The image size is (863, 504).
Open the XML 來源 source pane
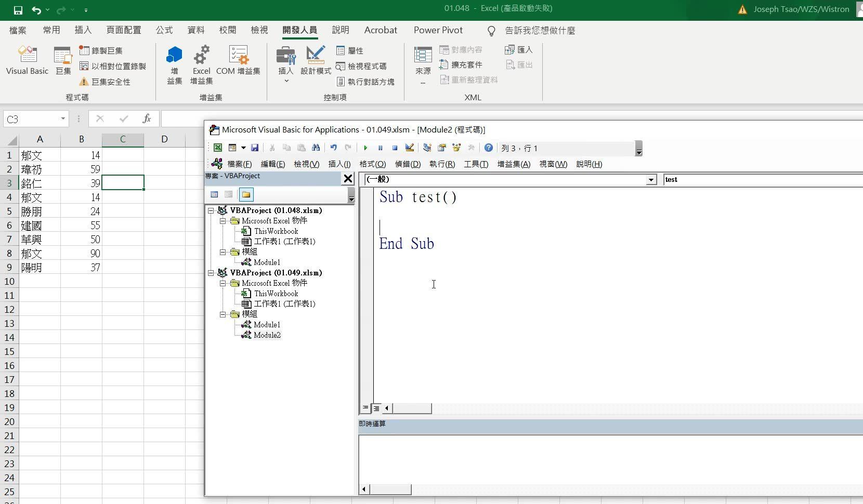pyautogui.click(x=423, y=65)
